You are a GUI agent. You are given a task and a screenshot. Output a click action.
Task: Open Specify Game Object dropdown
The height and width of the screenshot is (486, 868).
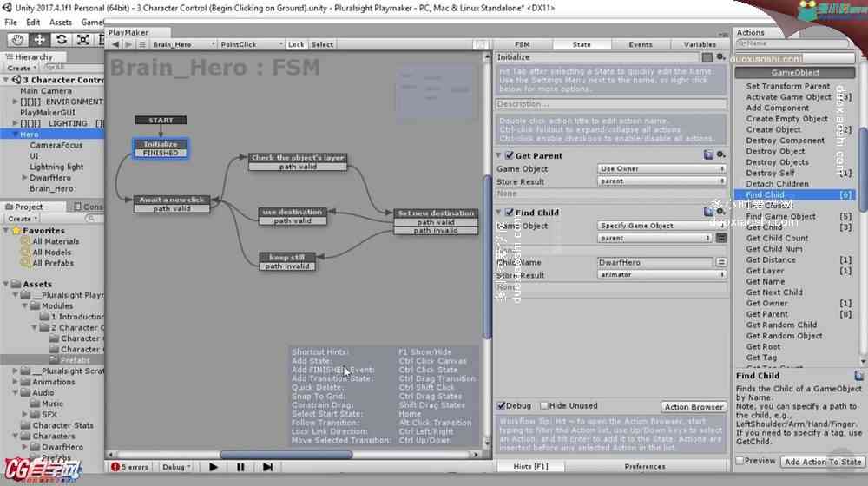[661, 226]
